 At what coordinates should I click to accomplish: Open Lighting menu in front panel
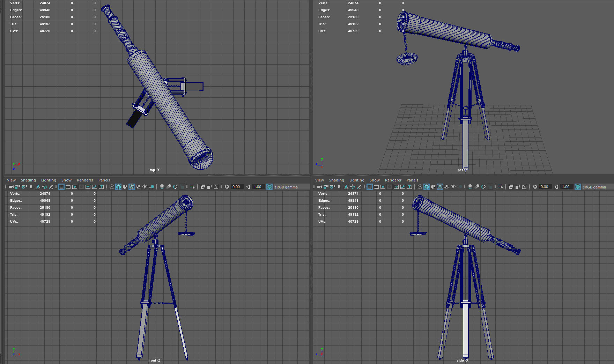(49, 180)
